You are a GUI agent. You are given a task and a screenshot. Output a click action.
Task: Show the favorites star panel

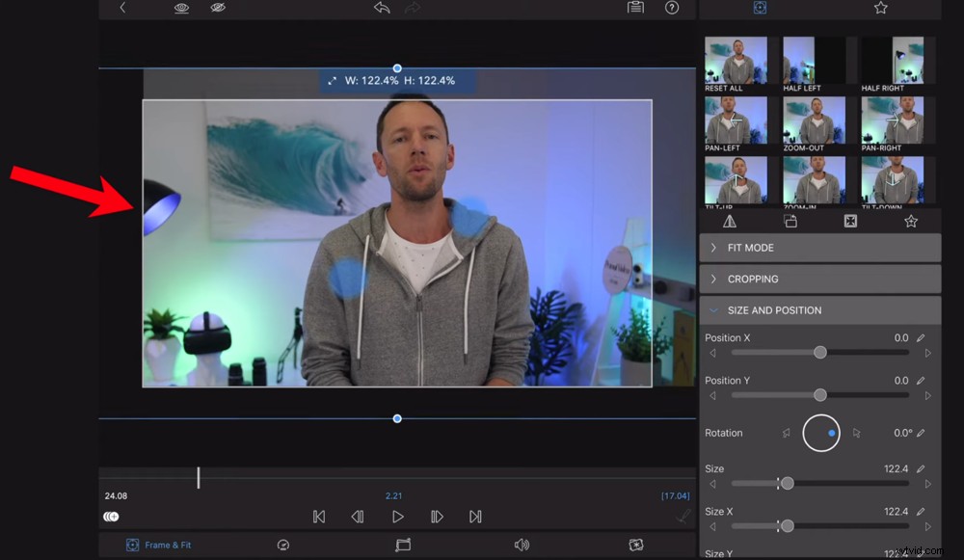pyautogui.click(x=911, y=221)
